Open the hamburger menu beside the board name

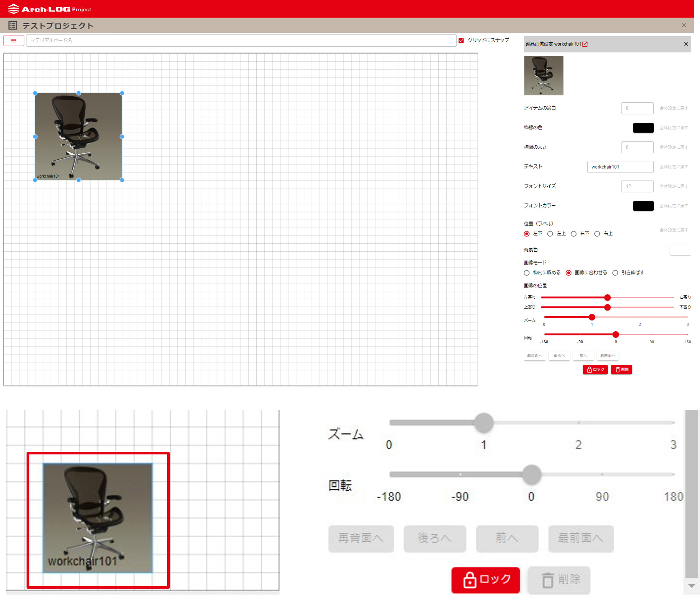point(14,41)
